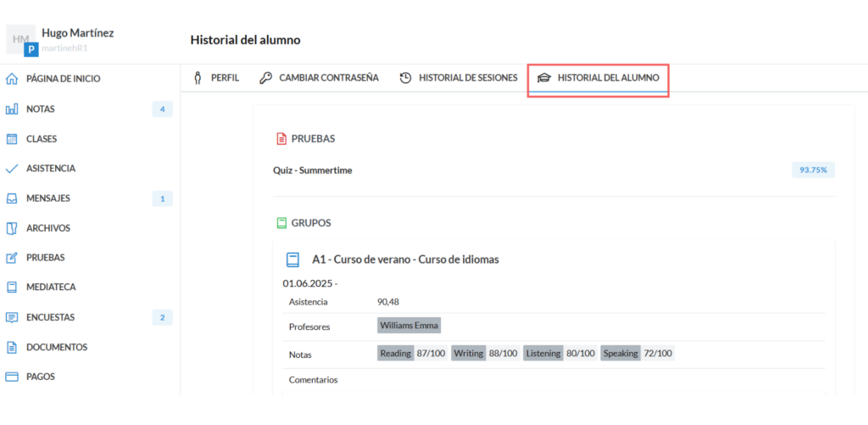Switch to the Perfil tab
Screen dimensions: 868x425
point(217,78)
